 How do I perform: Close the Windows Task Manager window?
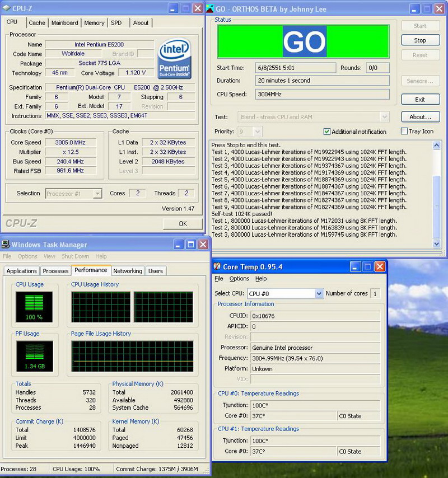pyautogui.click(x=203, y=244)
